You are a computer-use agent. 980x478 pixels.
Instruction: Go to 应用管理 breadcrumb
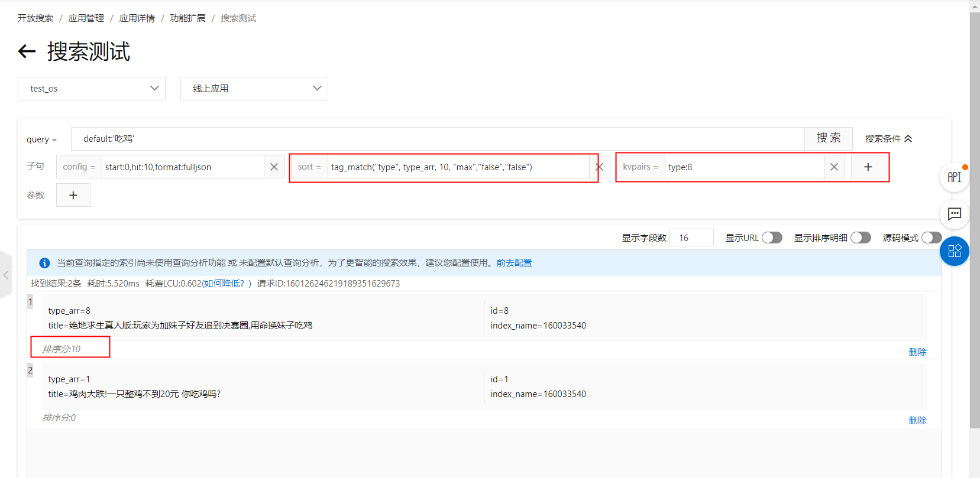[x=86, y=18]
